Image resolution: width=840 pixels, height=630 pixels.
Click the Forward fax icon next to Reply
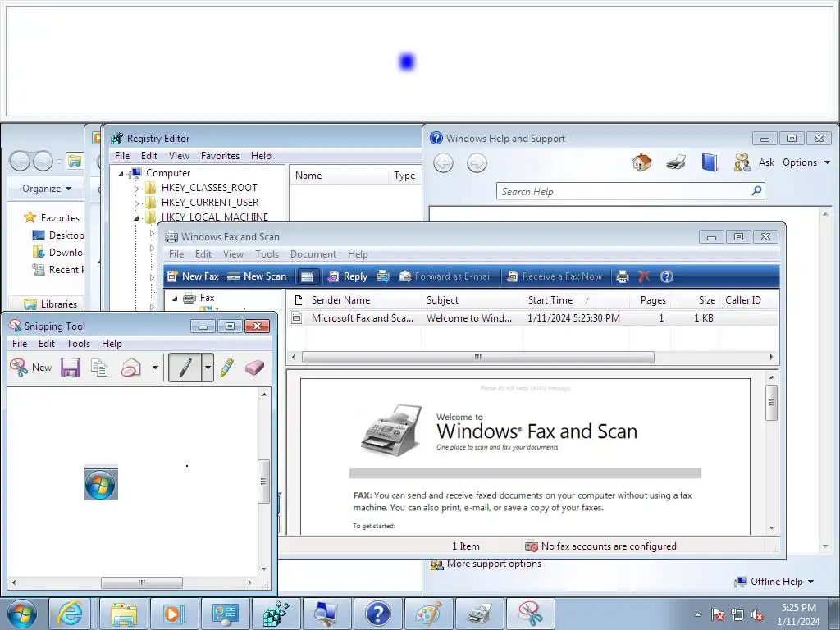click(383, 276)
